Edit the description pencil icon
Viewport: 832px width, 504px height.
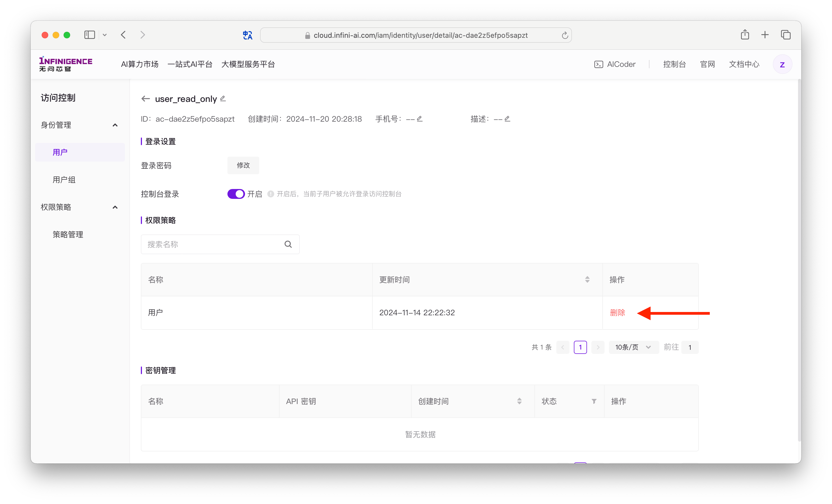click(x=507, y=119)
